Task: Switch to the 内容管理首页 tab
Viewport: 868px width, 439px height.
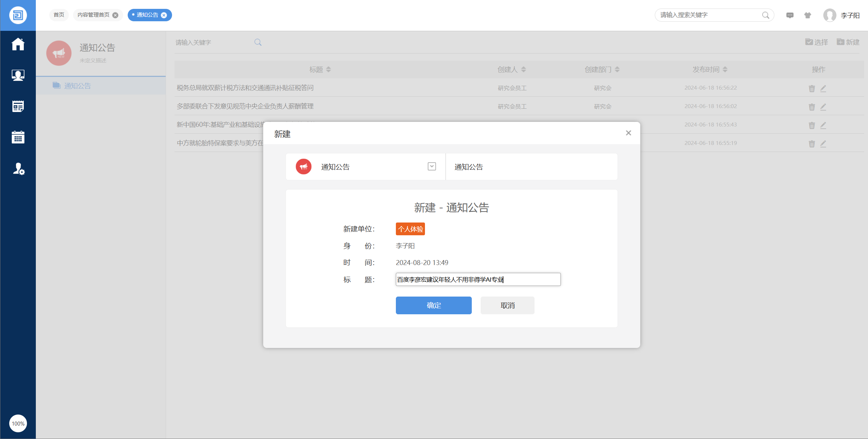Action: coord(94,15)
